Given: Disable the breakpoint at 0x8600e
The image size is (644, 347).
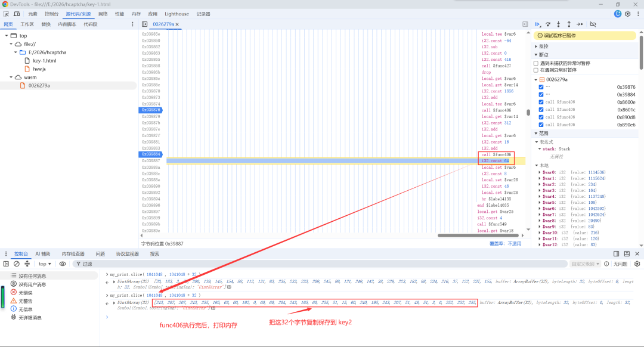Looking at the screenshot, I should click(541, 103).
